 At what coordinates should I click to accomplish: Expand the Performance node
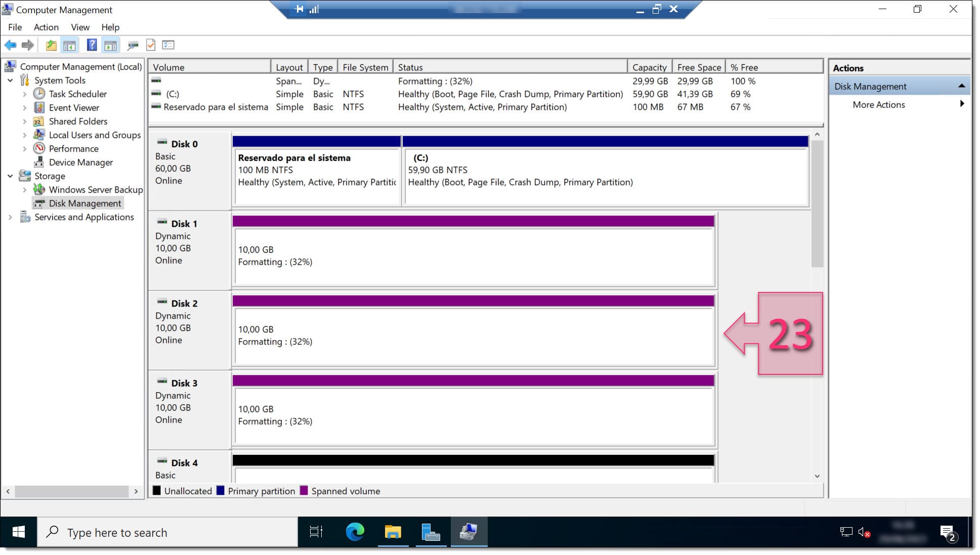coord(24,149)
